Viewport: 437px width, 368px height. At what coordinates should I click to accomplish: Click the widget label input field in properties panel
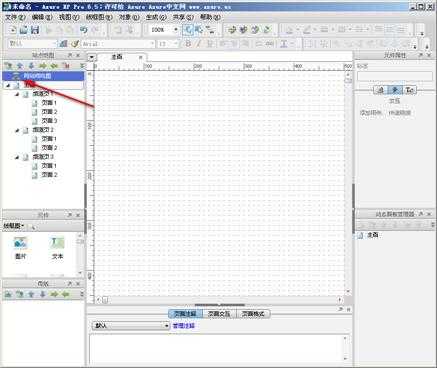(x=395, y=76)
